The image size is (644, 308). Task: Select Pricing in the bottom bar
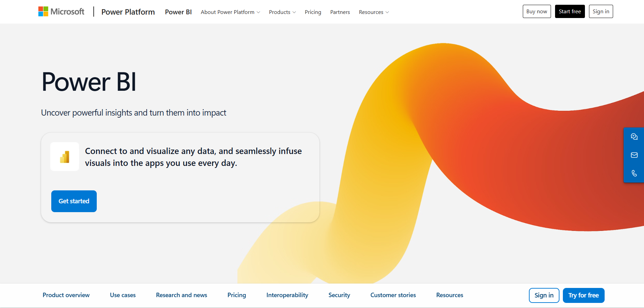point(237,295)
